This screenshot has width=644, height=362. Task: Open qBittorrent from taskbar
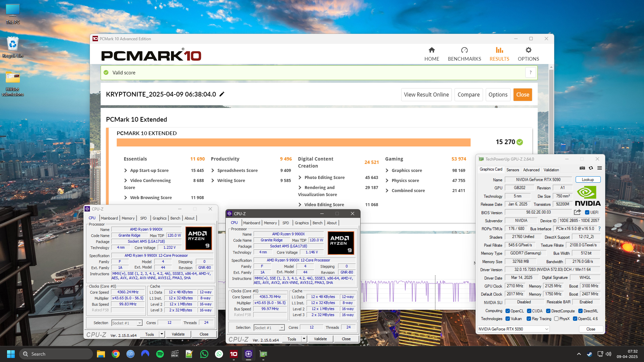point(130,354)
